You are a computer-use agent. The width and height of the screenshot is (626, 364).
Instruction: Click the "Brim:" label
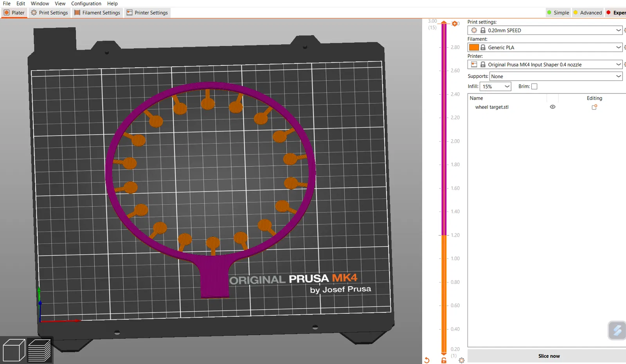(x=524, y=86)
